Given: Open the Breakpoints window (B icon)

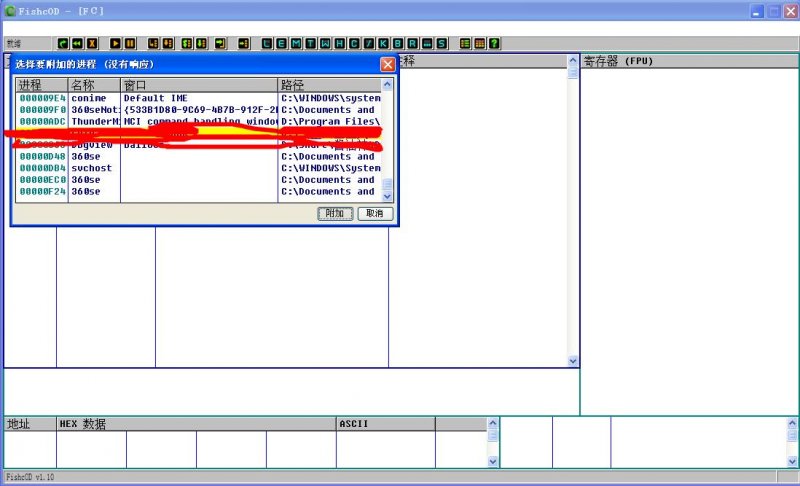Looking at the screenshot, I should point(398,43).
